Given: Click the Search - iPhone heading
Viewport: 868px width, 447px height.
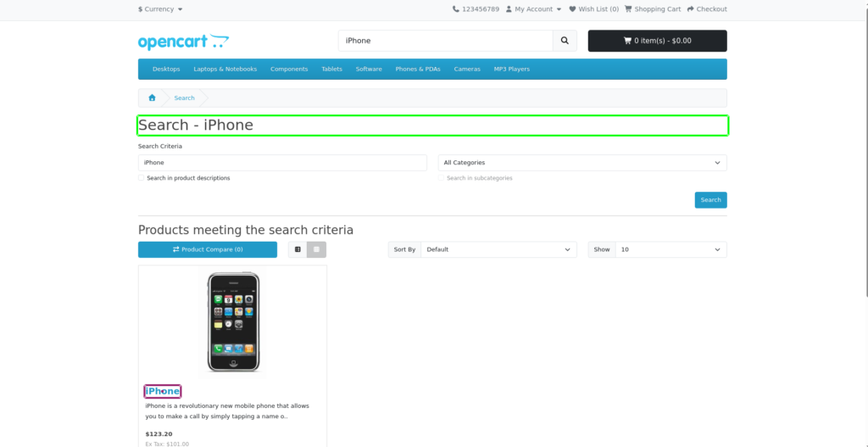Looking at the screenshot, I should click(x=196, y=126).
